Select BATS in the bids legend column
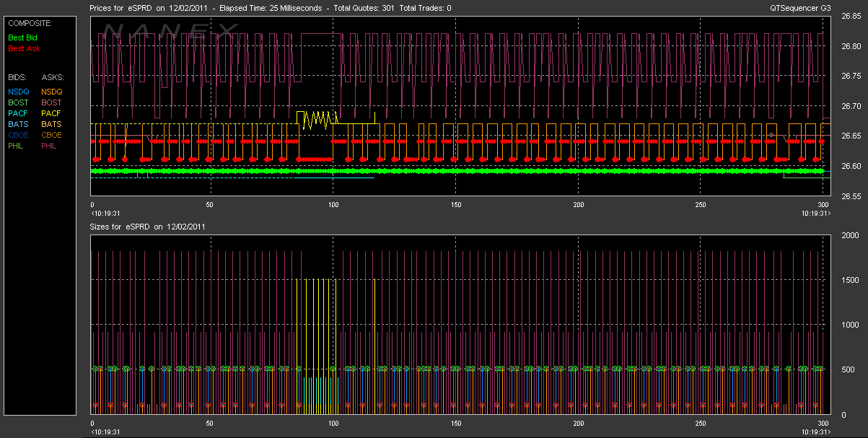 19,124
